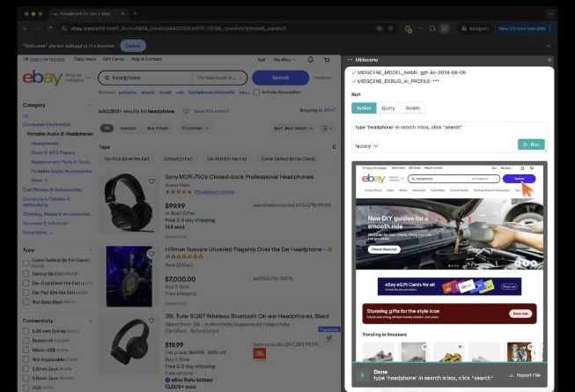Viewport: 575px width, 392px height.
Task: Check Ear-Pad (On the Ear) type filter
Action: [26, 292]
